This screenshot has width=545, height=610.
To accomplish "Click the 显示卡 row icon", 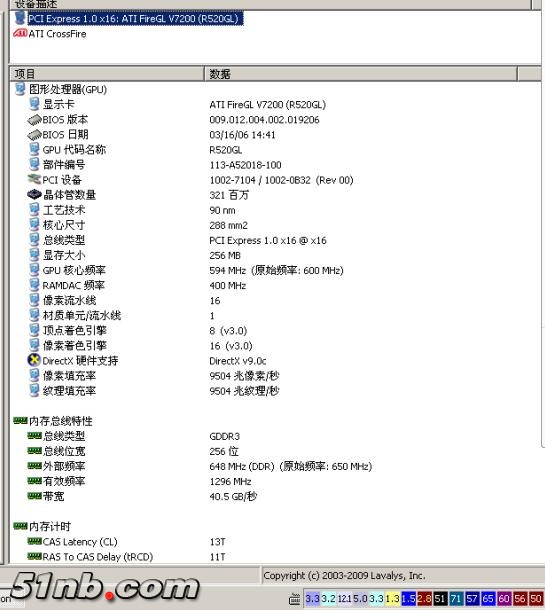I will click(x=34, y=104).
